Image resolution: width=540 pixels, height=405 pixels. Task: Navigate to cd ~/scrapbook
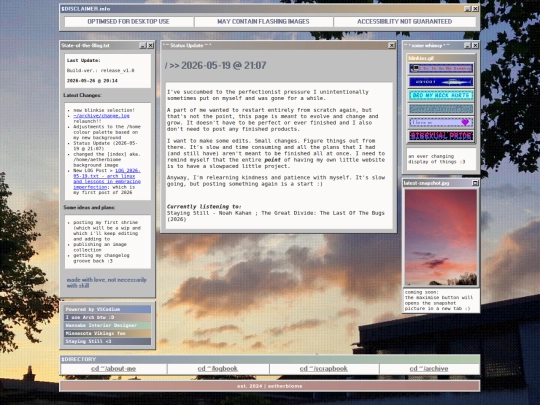(323, 368)
